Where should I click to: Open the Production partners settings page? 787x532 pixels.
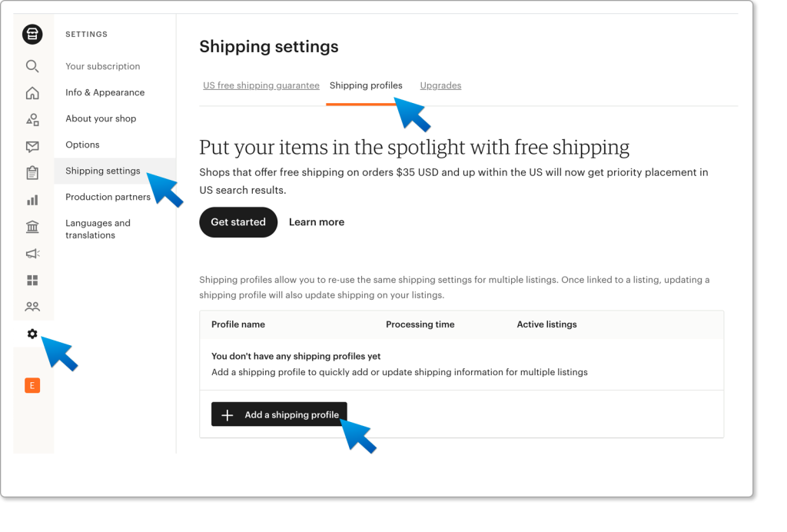pos(108,197)
